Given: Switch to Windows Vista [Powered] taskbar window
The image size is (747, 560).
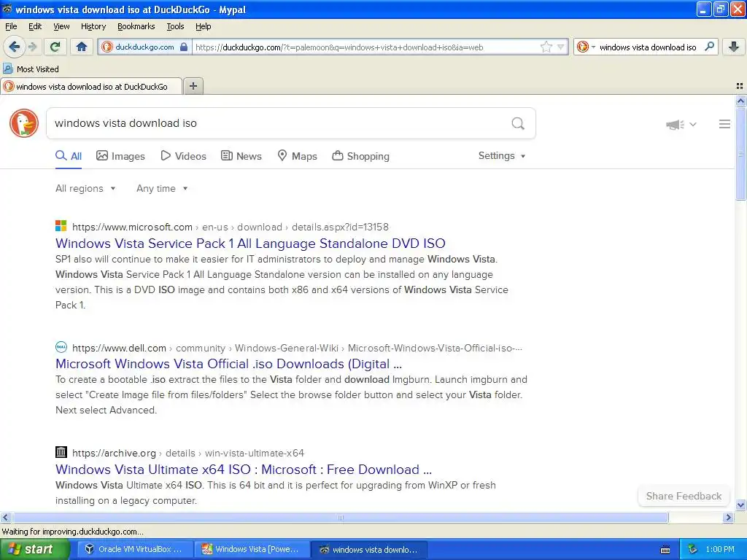Looking at the screenshot, I should [x=251, y=549].
